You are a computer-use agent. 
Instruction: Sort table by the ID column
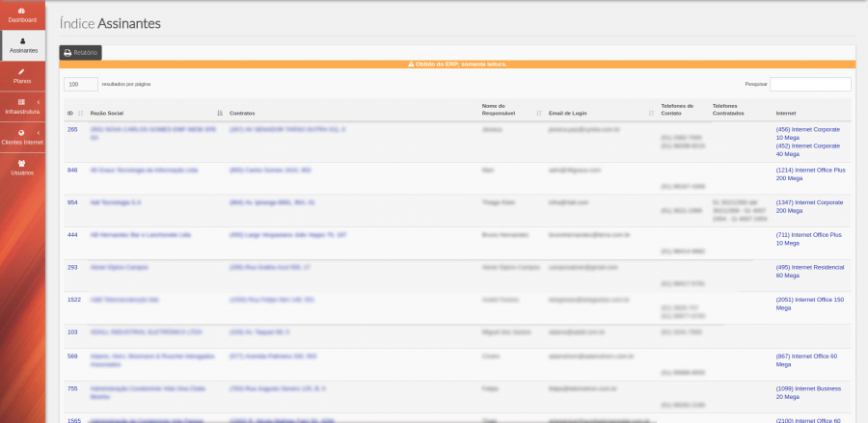(x=73, y=113)
